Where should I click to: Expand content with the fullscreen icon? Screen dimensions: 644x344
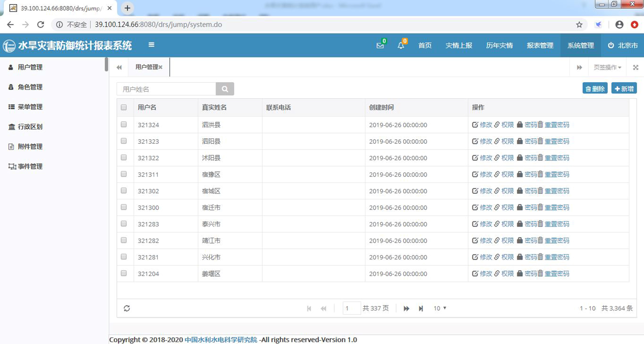(636, 67)
